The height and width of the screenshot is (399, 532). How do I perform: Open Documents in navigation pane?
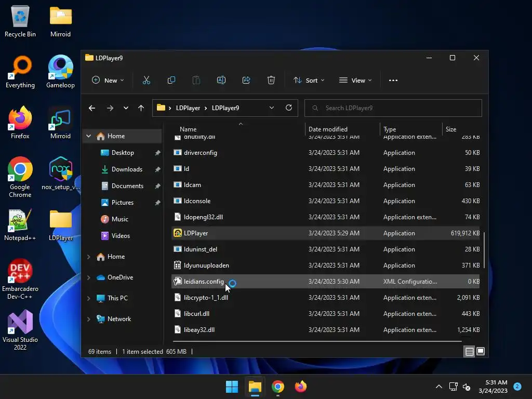(127, 186)
